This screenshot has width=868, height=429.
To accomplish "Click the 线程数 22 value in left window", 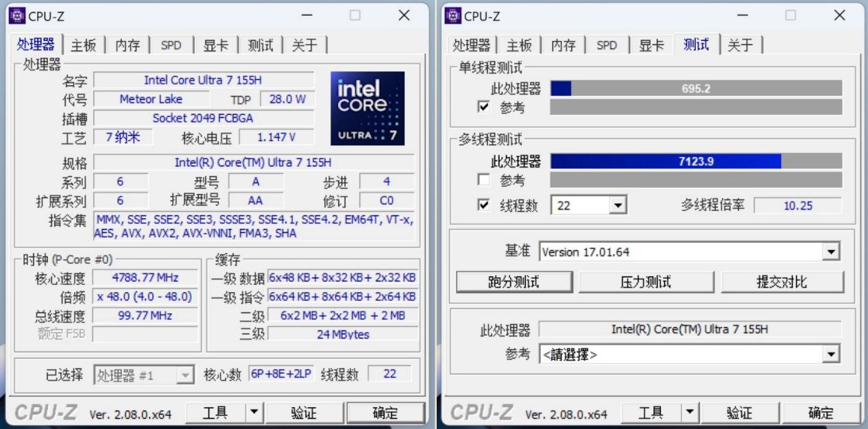I will click(x=389, y=374).
